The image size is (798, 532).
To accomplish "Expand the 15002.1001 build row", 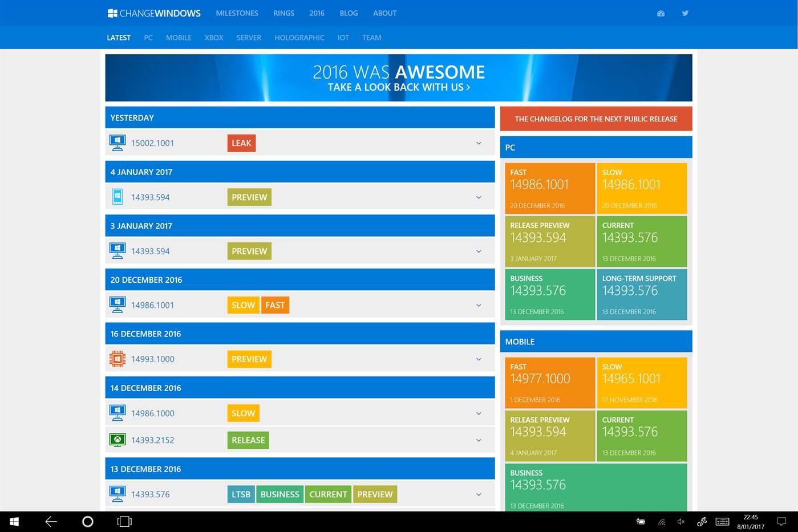I will click(479, 143).
